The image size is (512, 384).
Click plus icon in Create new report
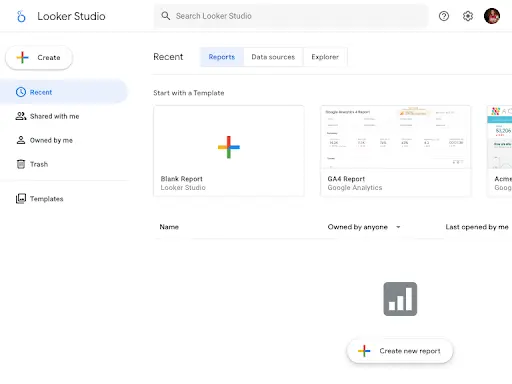364,351
